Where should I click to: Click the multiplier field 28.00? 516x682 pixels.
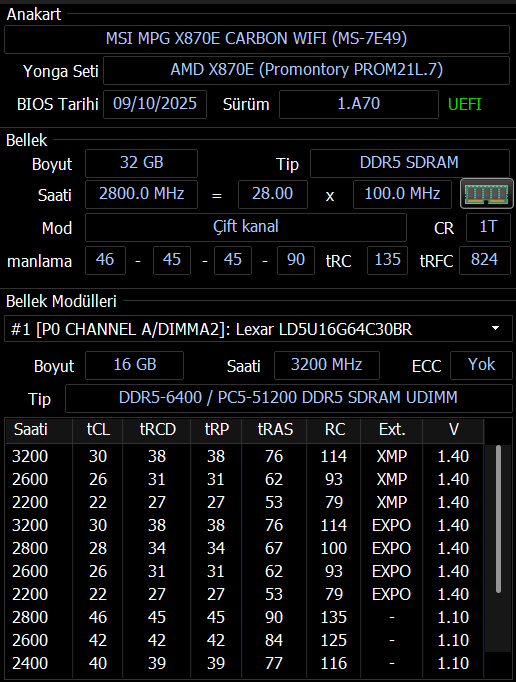pos(273,194)
